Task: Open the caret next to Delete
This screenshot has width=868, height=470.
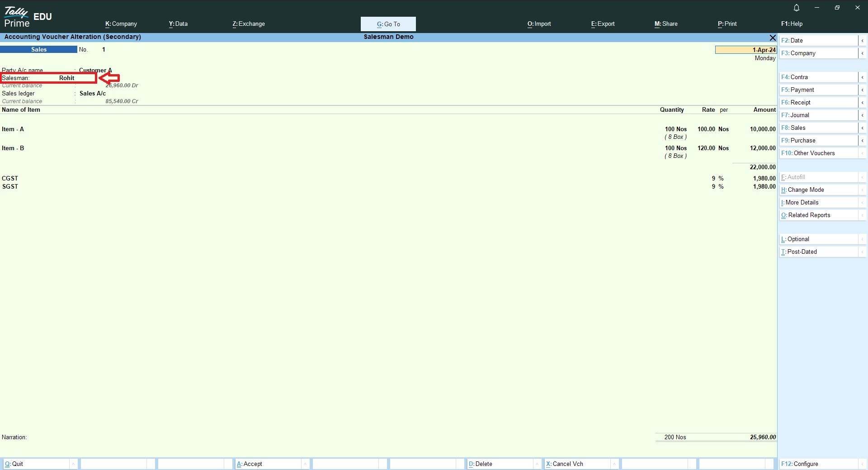Action: tap(537, 464)
